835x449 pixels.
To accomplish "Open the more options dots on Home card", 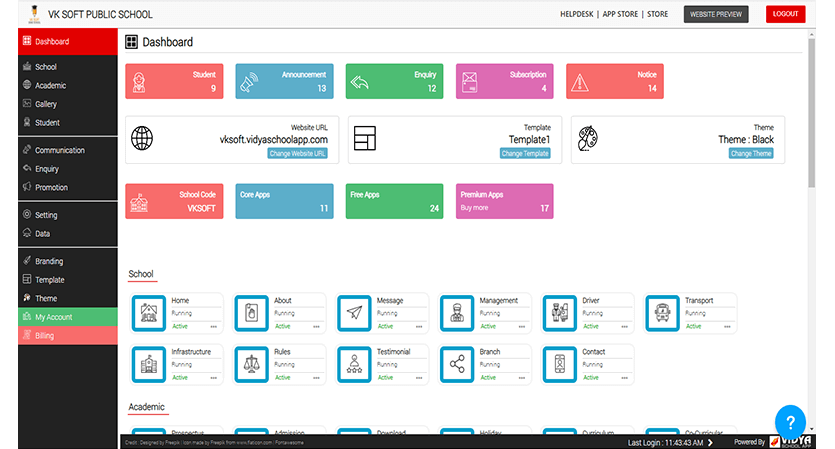I will pos(214,326).
